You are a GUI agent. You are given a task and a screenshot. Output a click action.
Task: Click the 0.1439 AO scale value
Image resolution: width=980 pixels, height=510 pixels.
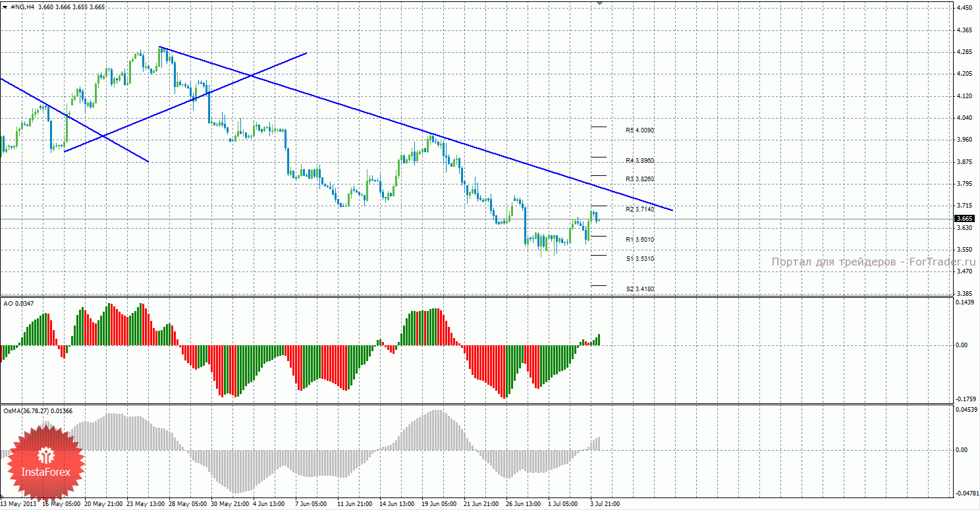click(965, 302)
